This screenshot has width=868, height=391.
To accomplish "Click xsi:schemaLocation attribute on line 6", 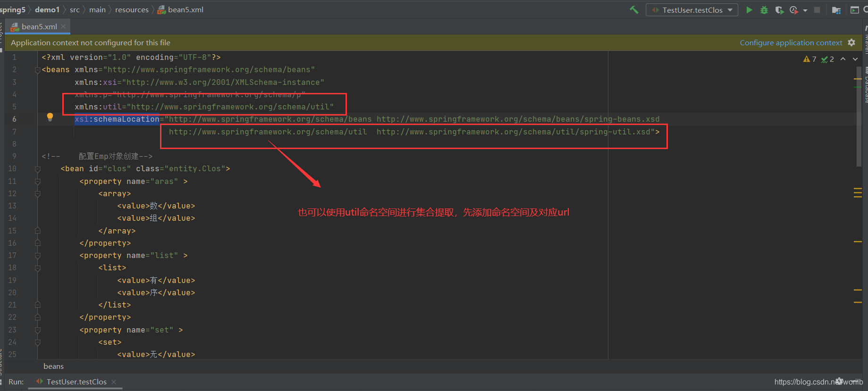I will click(x=117, y=119).
